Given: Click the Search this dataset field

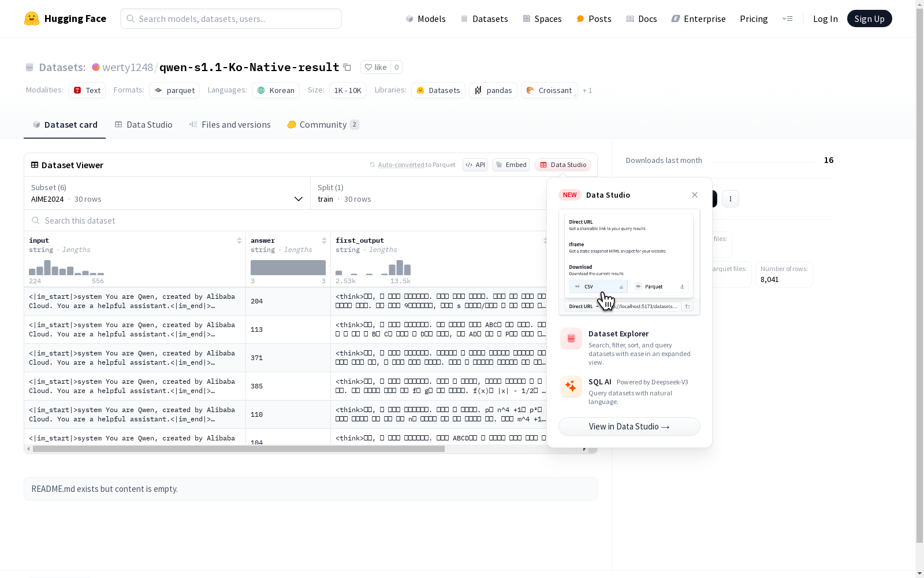Looking at the screenshot, I should [x=286, y=220].
